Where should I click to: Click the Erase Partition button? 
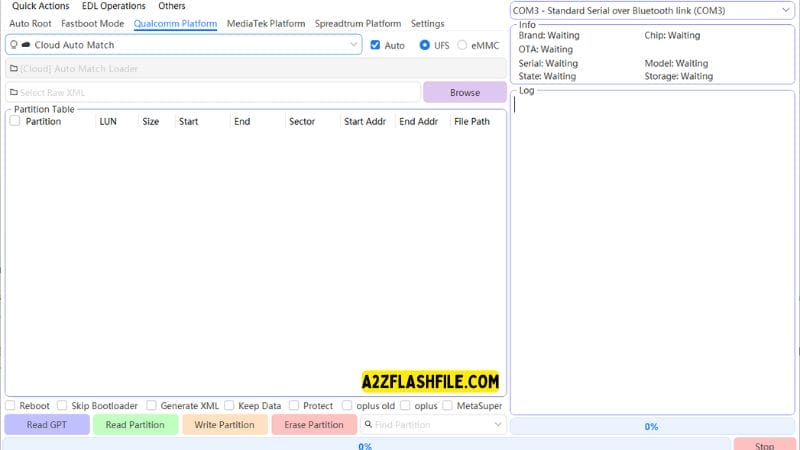[x=314, y=424]
